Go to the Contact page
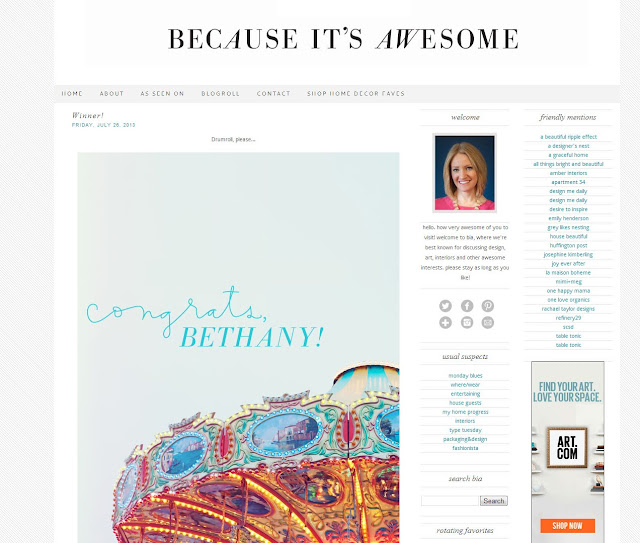640x543 pixels. pos(273,93)
